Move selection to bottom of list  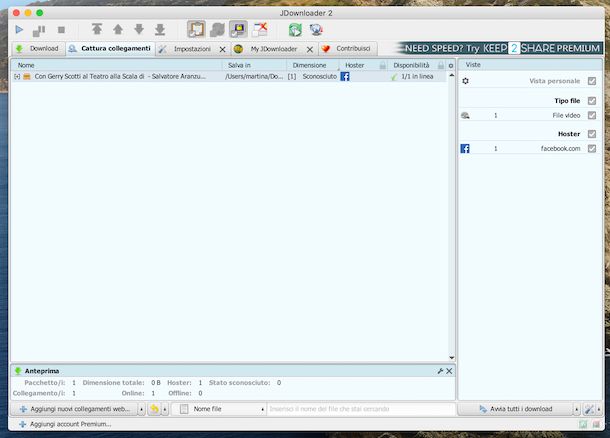click(x=160, y=29)
